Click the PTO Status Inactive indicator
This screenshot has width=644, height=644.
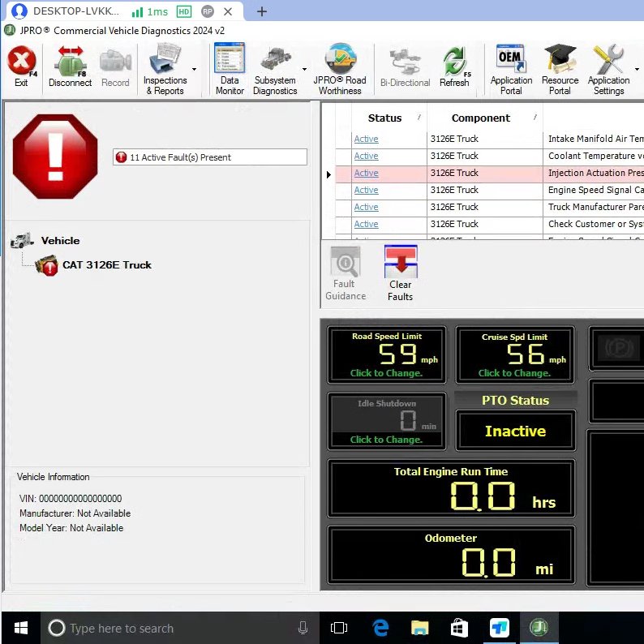tap(515, 431)
